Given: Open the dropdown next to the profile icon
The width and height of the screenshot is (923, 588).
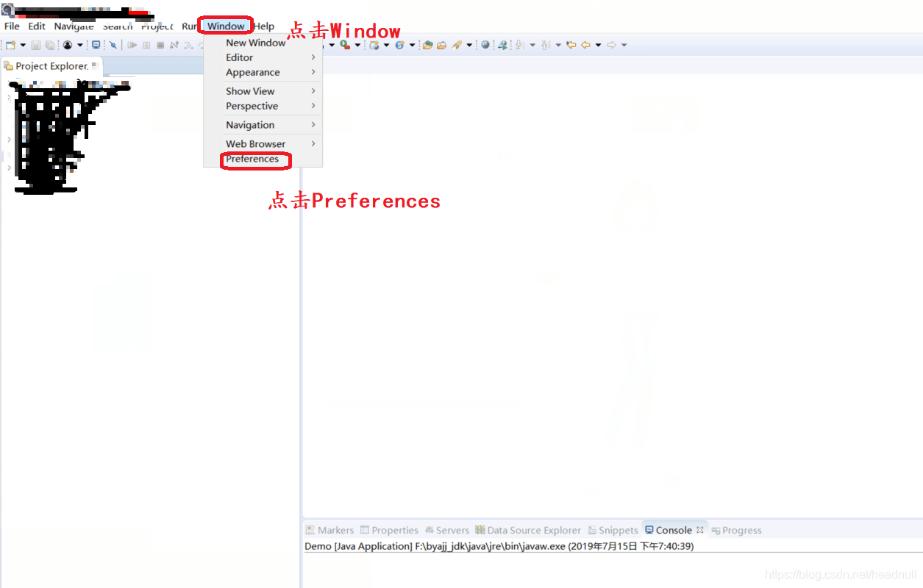Looking at the screenshot, I should (80, 45).
